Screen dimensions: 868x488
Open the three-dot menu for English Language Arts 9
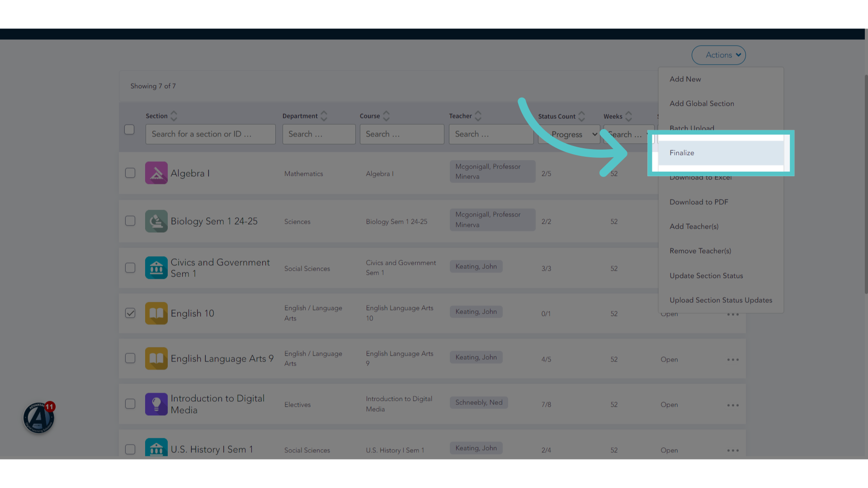(x=733, y=360)
